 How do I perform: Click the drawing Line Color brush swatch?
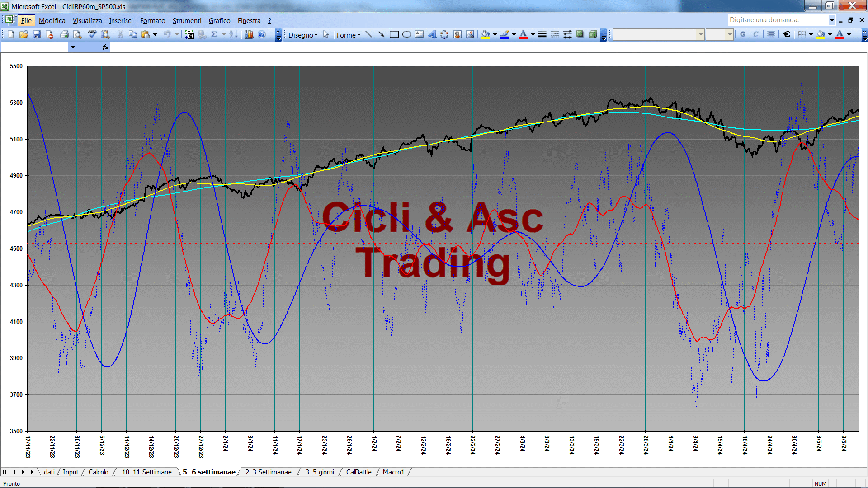(504, 34)
